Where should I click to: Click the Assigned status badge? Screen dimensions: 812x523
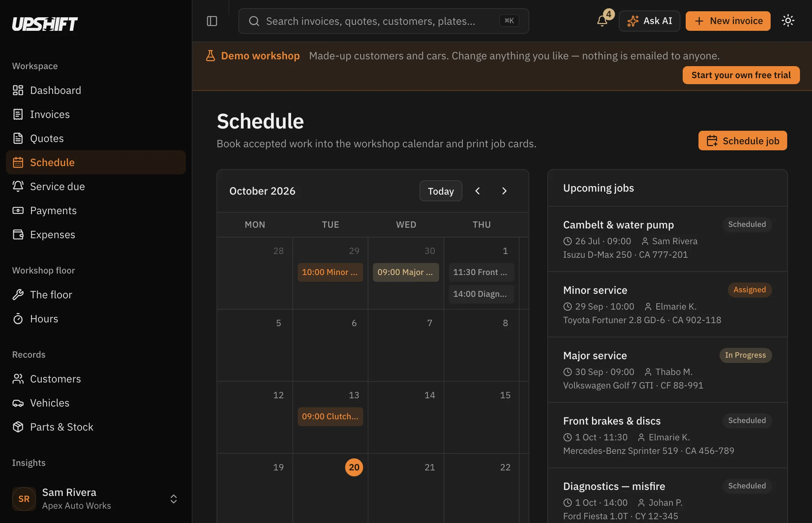(x=750, y=290)
